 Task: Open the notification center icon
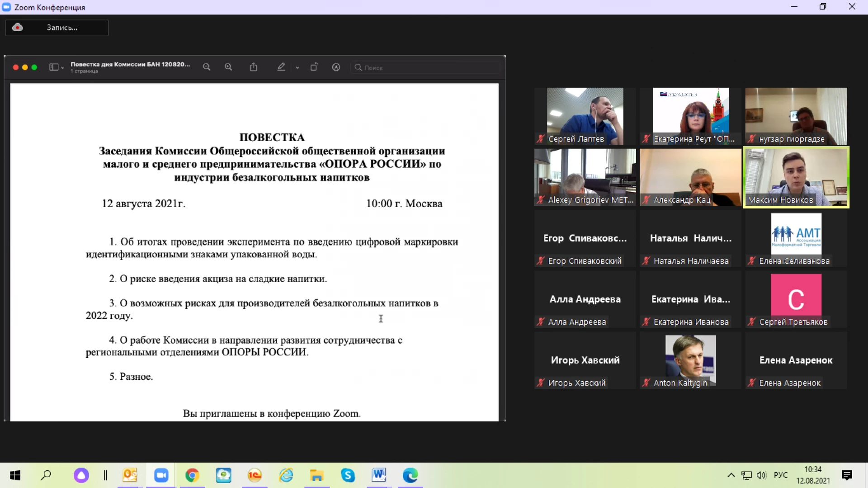[847, 475]
